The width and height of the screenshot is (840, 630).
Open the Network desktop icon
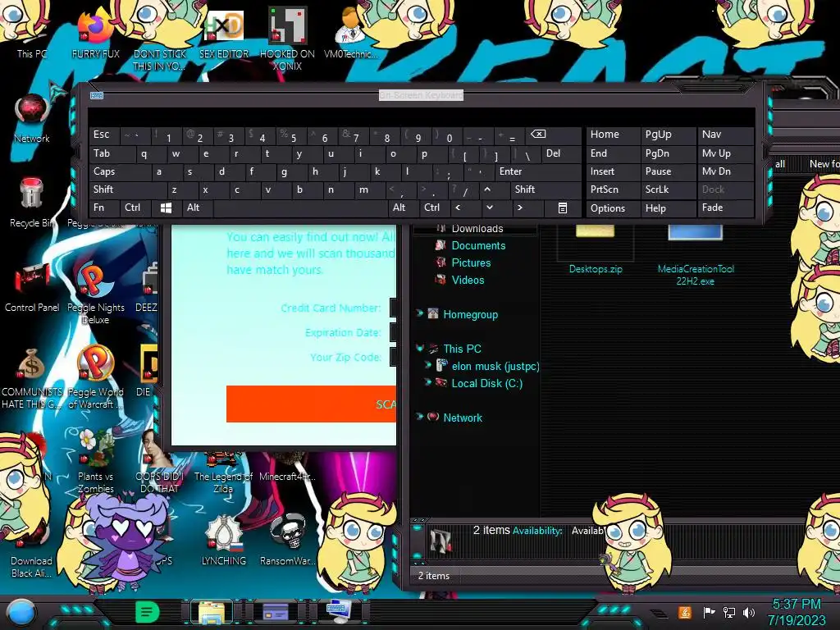coord(32,118)
